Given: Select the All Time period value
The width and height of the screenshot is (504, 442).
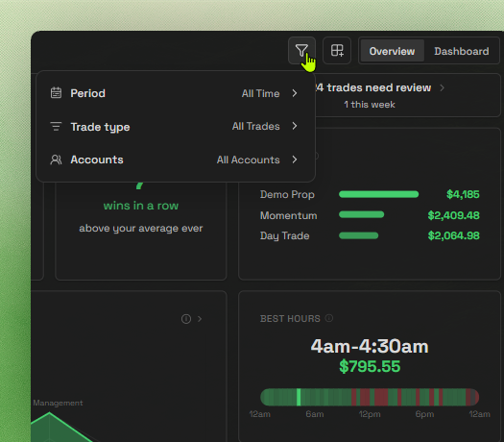Looking at the screenshot, I should 260,93.
